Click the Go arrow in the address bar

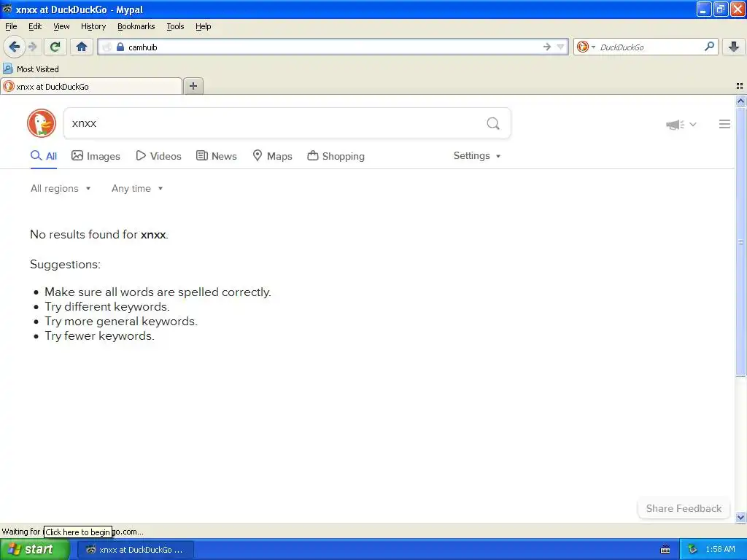pos(547,47)
